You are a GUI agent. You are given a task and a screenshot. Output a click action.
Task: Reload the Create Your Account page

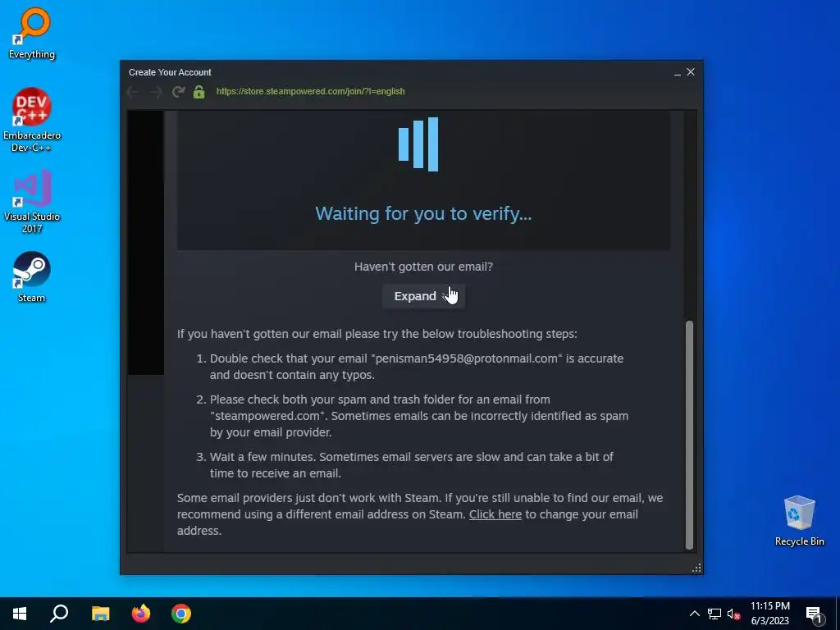[x=178, y=92]
